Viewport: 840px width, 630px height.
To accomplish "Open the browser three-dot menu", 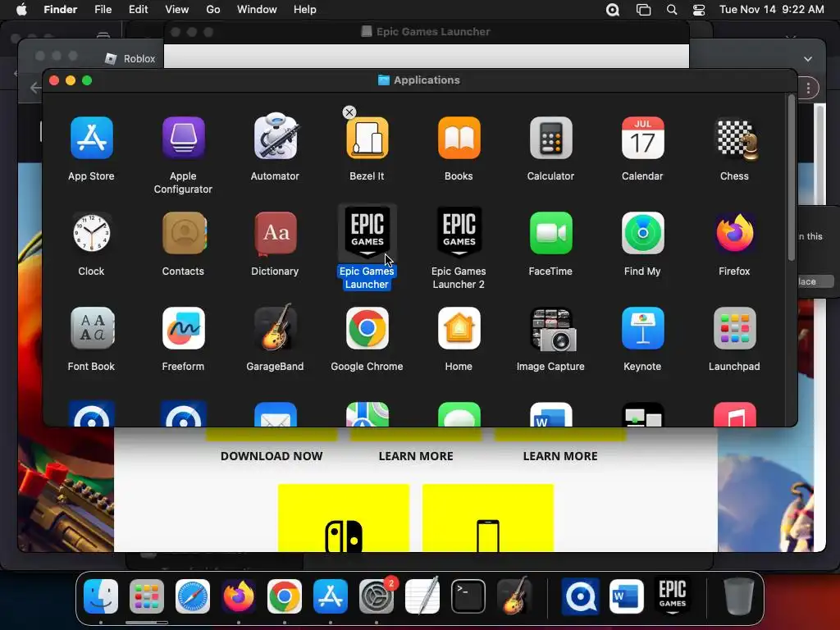I will click(x=808, y=87).
